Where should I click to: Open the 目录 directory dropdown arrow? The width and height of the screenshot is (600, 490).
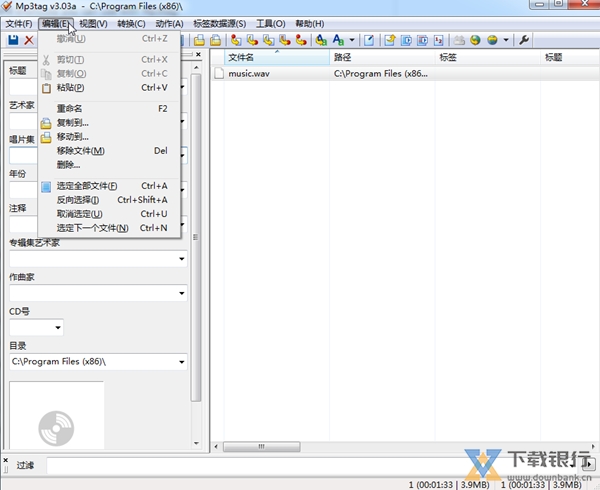coord(182,362)
